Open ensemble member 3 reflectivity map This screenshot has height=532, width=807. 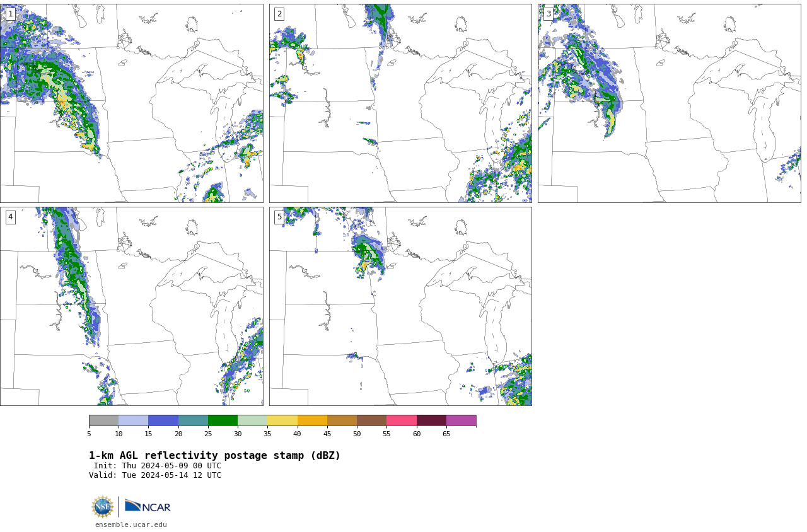tap(670, 103)
